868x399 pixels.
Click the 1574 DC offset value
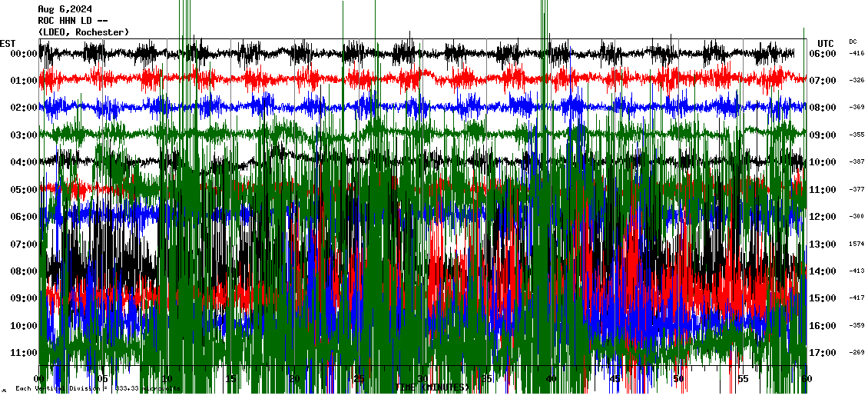(856, 244)
